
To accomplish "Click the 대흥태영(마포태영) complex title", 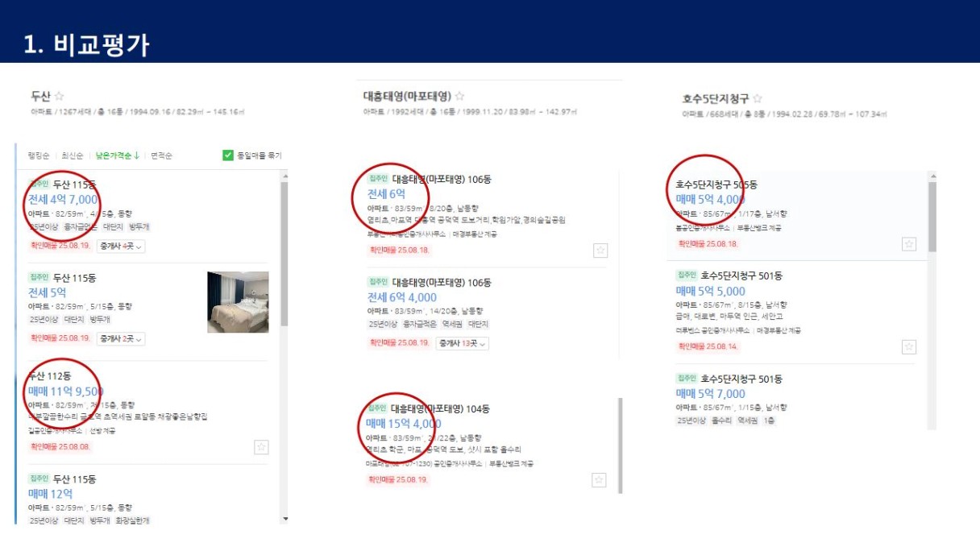I will point(407,96).
